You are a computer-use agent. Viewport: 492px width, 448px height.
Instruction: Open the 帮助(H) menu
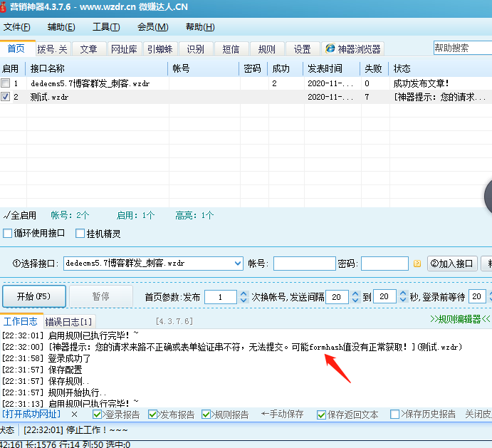(200, 27)
